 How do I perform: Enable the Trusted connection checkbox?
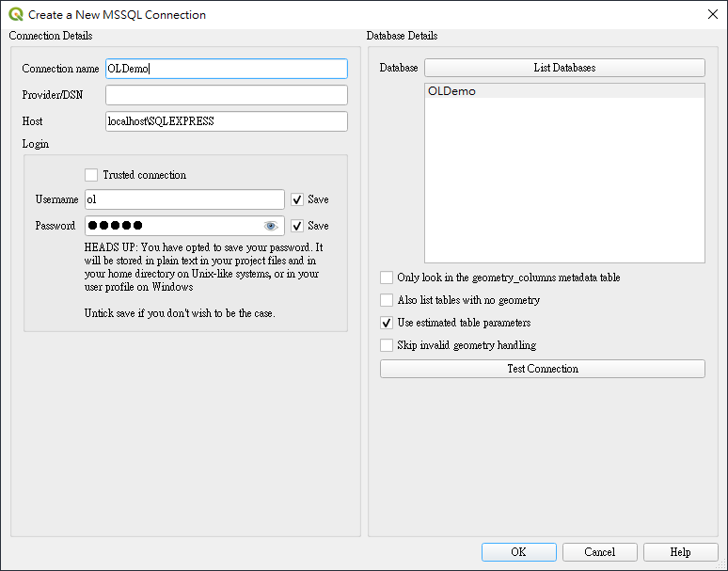tap(91, 175)
